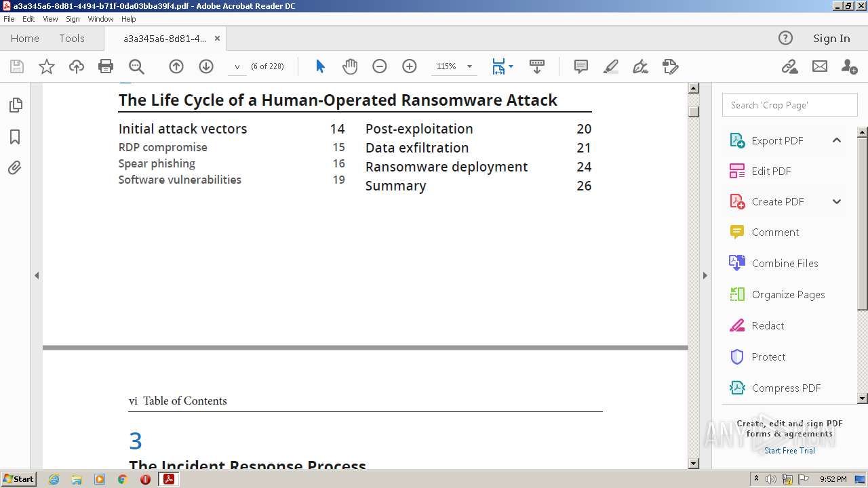
Task: Open the Redact tool
Action: point(768,325)
